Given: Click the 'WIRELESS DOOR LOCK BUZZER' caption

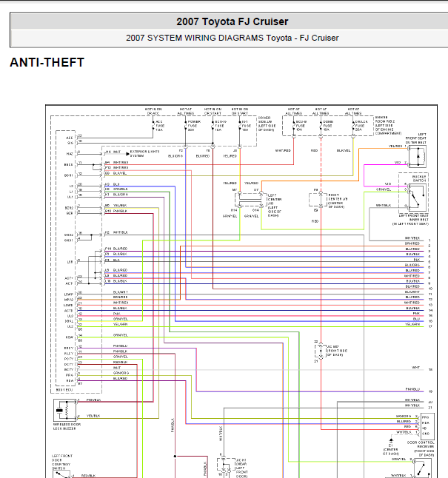Looking at the screenshot, I should click(67, 426).
